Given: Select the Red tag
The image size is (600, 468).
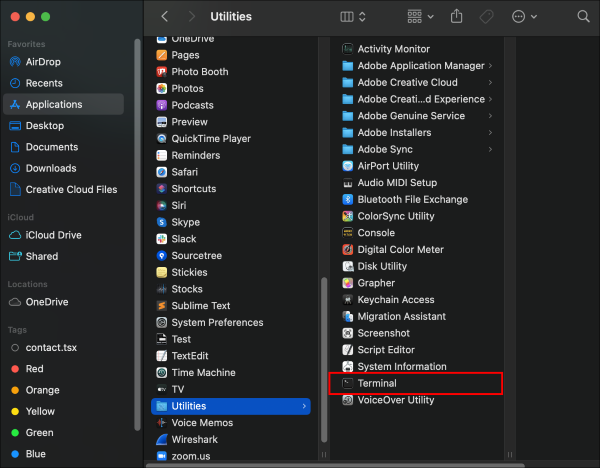Looking at the screenshot, I should 63,369.
